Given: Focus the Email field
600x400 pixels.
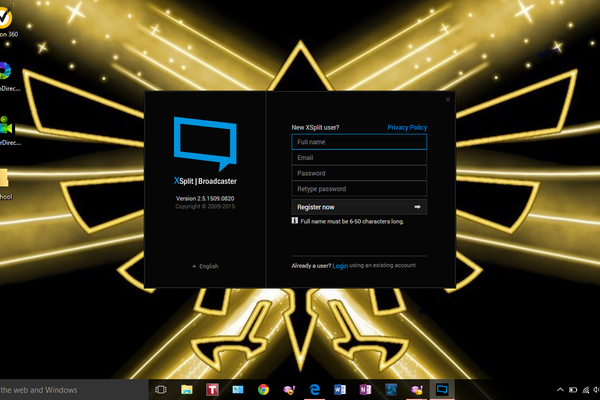Looking at the screenshot, I should tap(359, 158).
